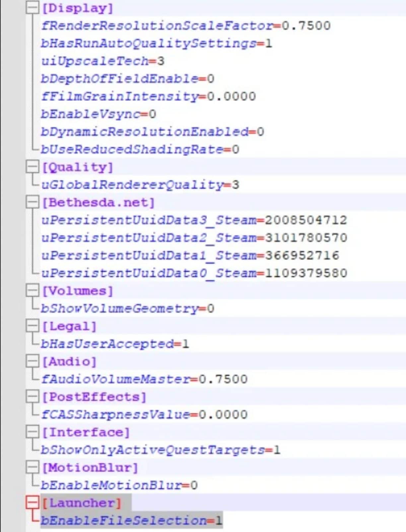Click the fAudioVolumeMaster=0.7500 line
Screen dimensions: 406x532
coord(144,379)
